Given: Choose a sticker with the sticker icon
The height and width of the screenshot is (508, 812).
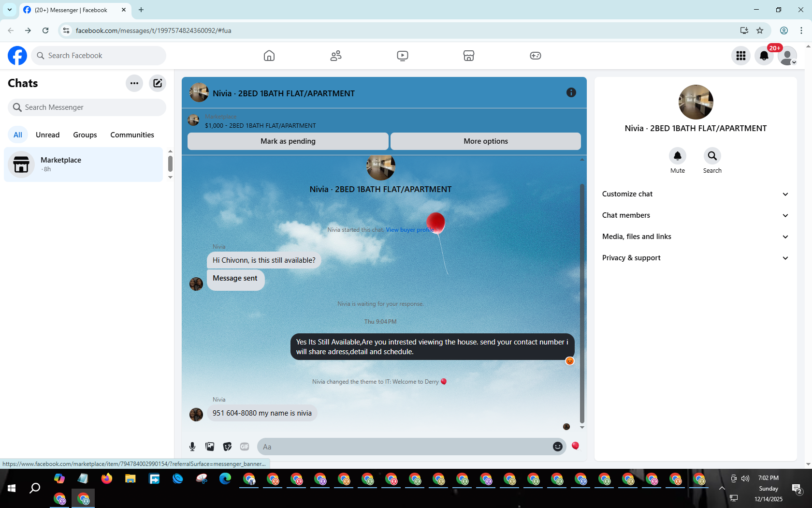Looking at the screenshot, I should (x=227, y=447).
